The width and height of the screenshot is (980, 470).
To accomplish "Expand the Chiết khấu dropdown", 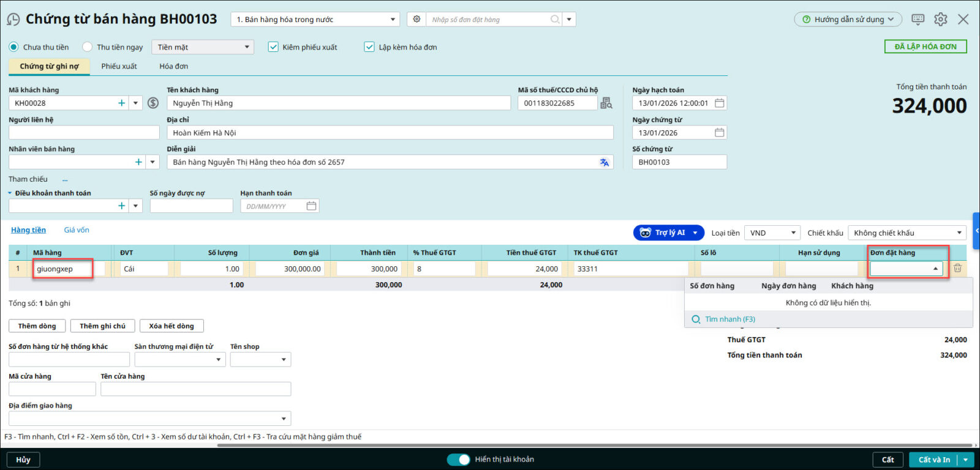I will point(907,233).
